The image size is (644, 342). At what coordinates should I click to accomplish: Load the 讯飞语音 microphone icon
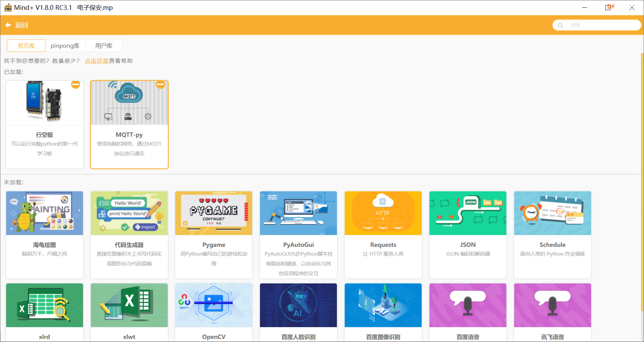click(x=552, y=305)
